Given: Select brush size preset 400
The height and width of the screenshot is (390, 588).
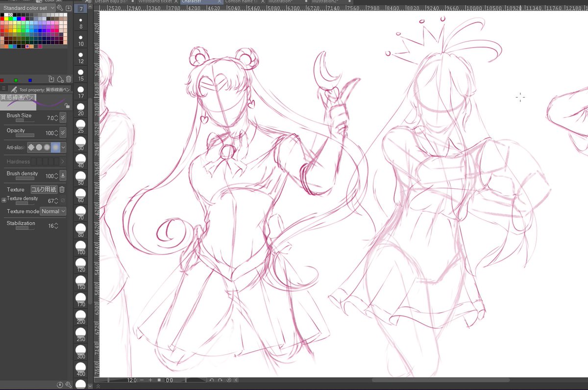Looking at the screenshot, I should click(x=81, y=370).
